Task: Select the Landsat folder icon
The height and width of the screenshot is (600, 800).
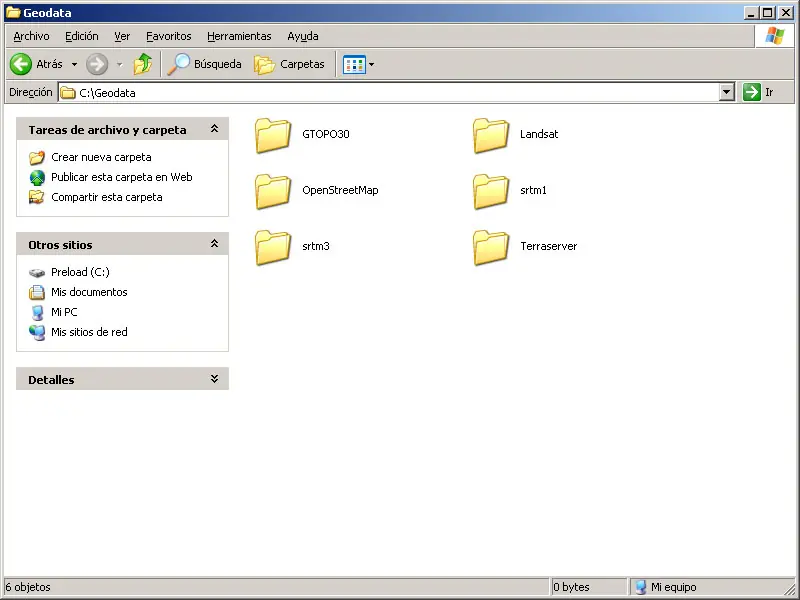Action: [x=491, y=135]
